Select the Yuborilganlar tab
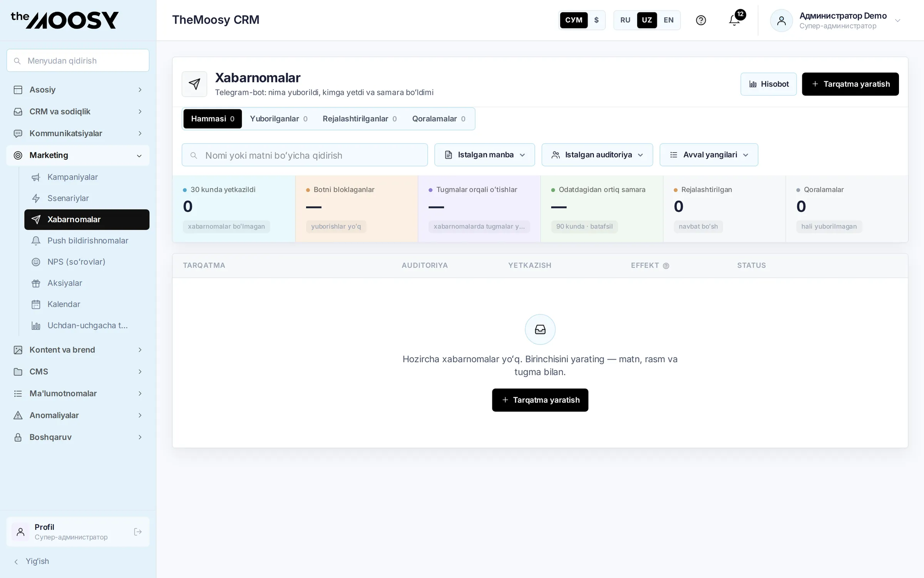 click(279, 119)
